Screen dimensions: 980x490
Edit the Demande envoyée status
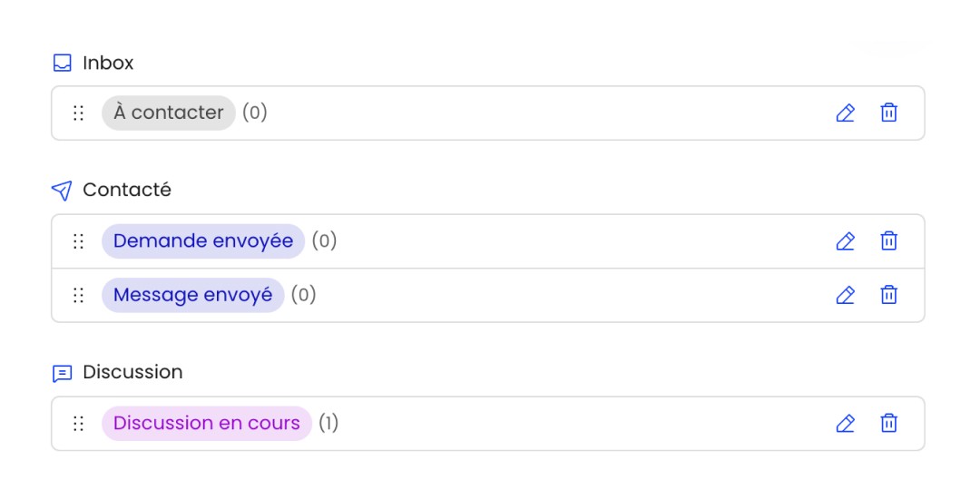(845, 241)
